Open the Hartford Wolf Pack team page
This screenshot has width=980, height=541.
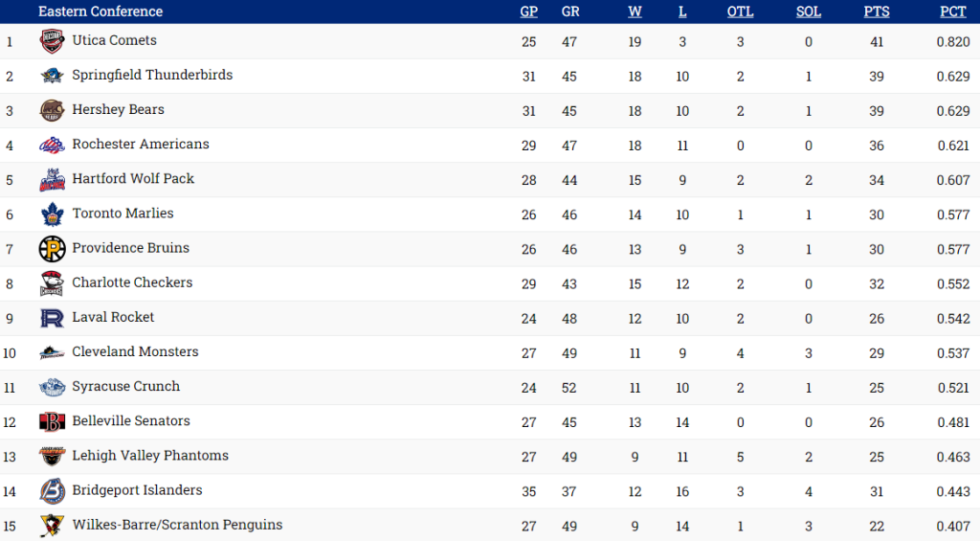click(133, 179)
